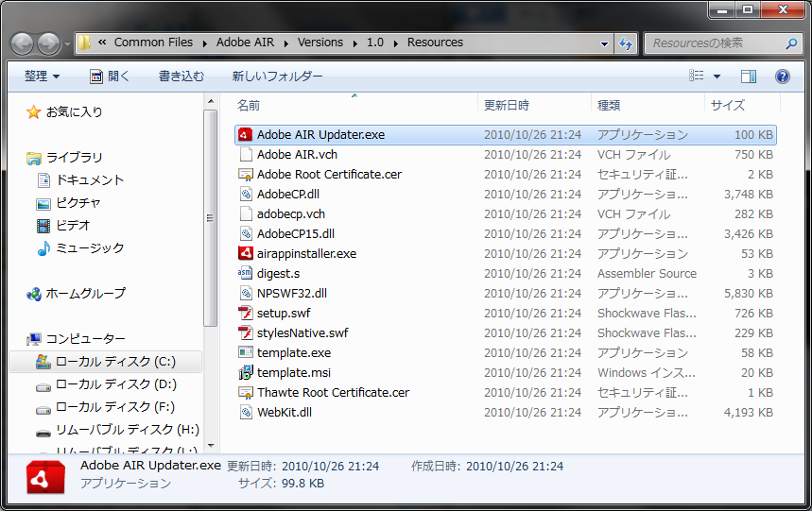
Task: Expand the arrow after Adobe AIR in path
Action: (x=285, y=43)
